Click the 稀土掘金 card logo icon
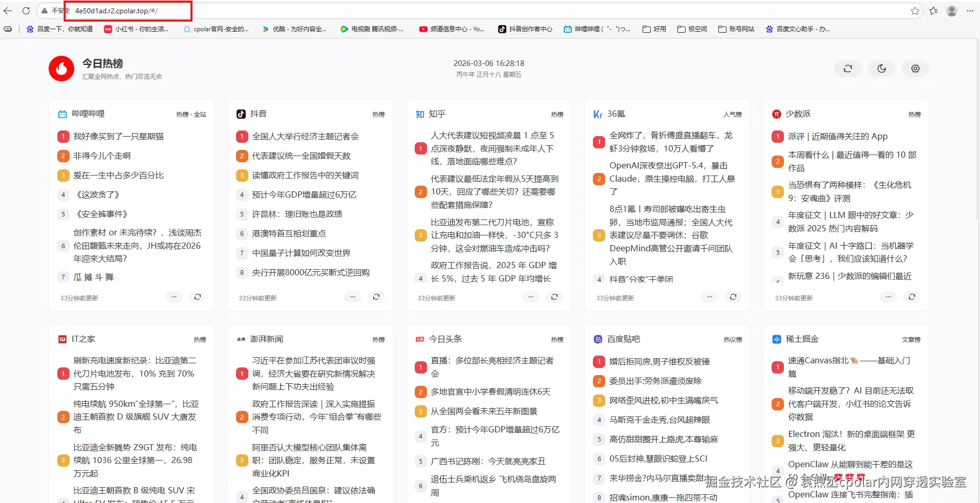Viewport: 980px width, 503px height. (776, 339)
